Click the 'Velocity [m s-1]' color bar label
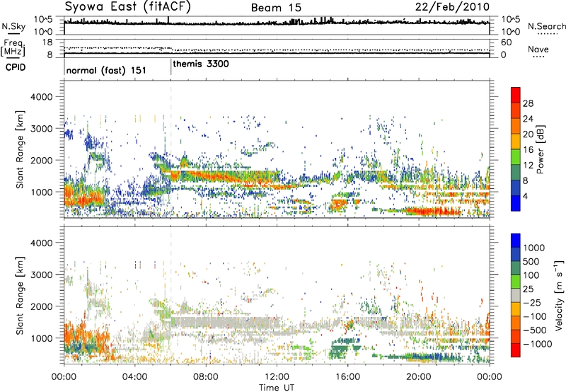Screen dimensions: 566x392 559,295
